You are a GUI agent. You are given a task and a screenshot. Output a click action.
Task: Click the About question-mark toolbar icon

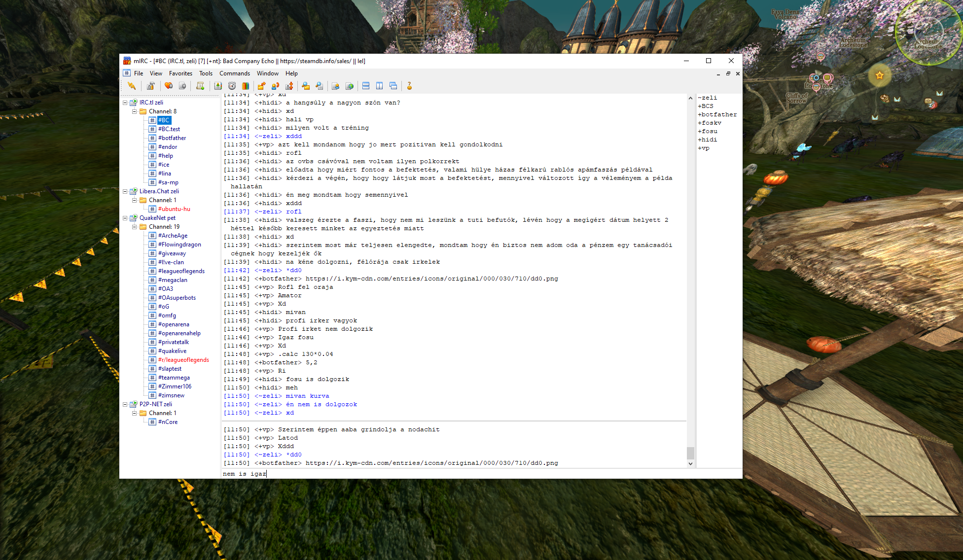pyautogui.click(x=409, y=86)
